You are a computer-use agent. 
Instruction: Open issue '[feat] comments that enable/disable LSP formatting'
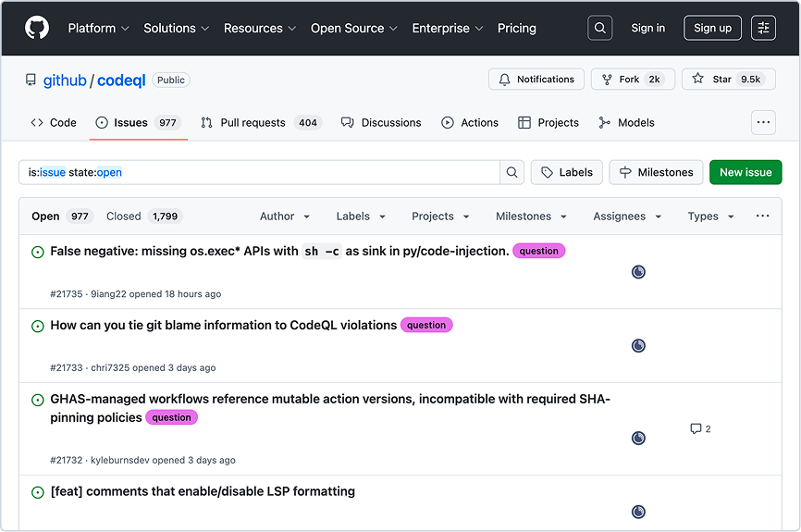click(x=203, y=491)
